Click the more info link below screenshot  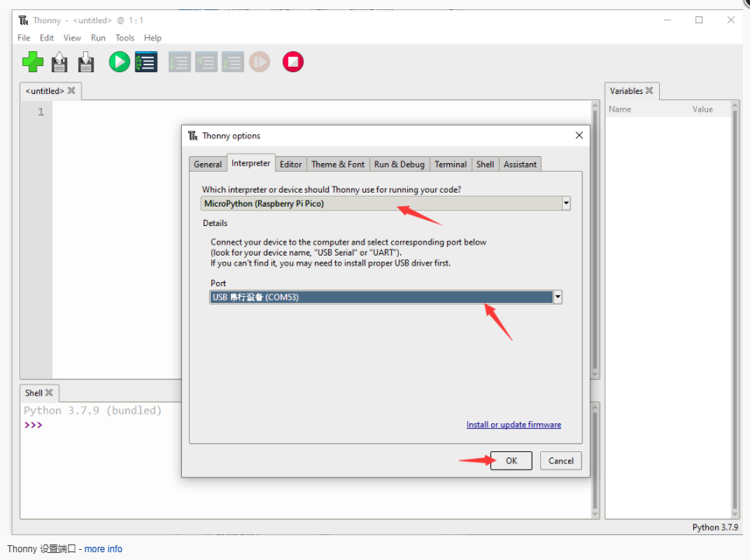tap(103, 548)
